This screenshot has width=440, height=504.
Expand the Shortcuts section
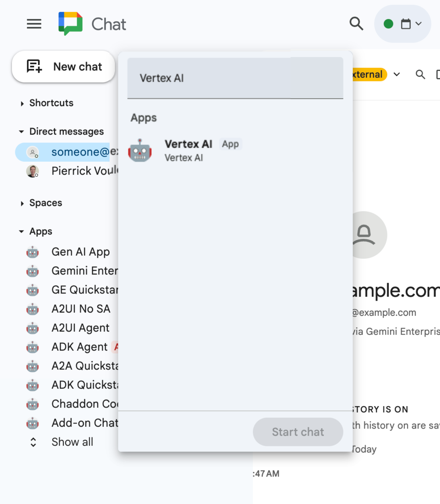point(22,103)
